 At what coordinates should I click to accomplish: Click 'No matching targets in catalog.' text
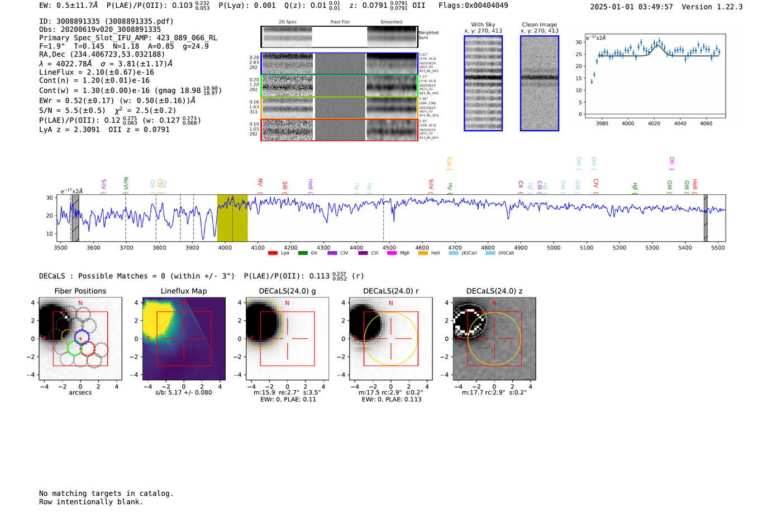click(x=106, y=493)
